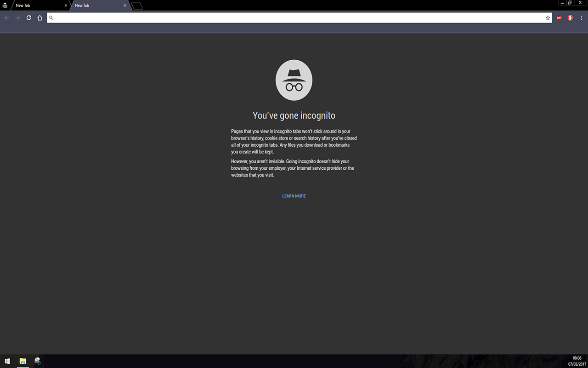Go forward using the forward arrow
Screen dimensions: 588x368
(17, 18)
